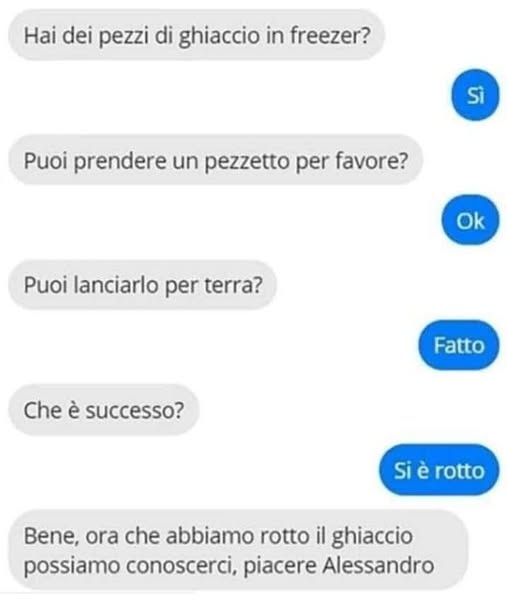Viewport: 507px width, 600px height.
Task: Click the name "Alessandro" in last message
Action: point(378,566)
